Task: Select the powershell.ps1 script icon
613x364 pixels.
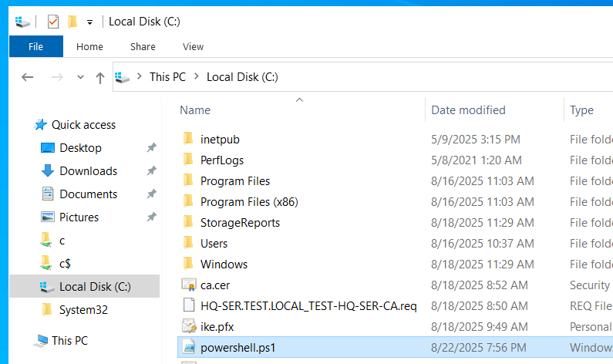Action: [x=189, y=347]
